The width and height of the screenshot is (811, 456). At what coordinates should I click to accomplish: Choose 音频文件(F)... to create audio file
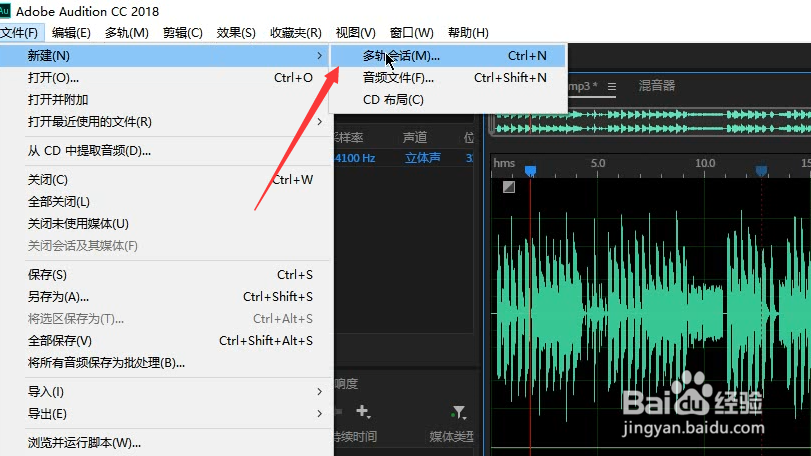(448, 78)
